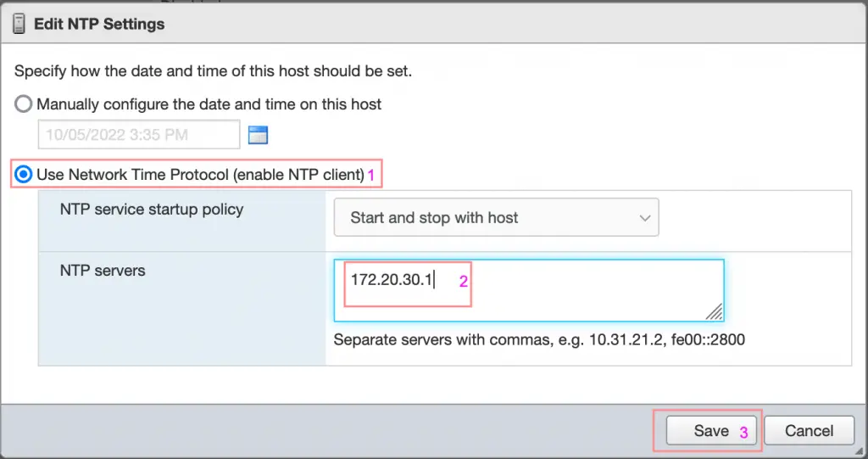Click into the NTP servers text area
This screenshot has width=868, height=459.
tap(529, 290)
